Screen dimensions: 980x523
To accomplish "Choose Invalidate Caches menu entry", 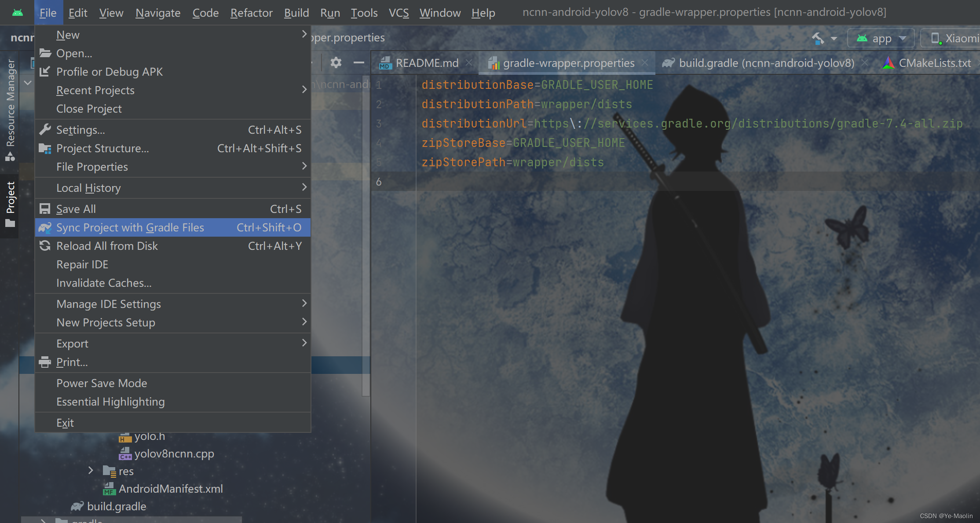I will (x=172, y=283).
